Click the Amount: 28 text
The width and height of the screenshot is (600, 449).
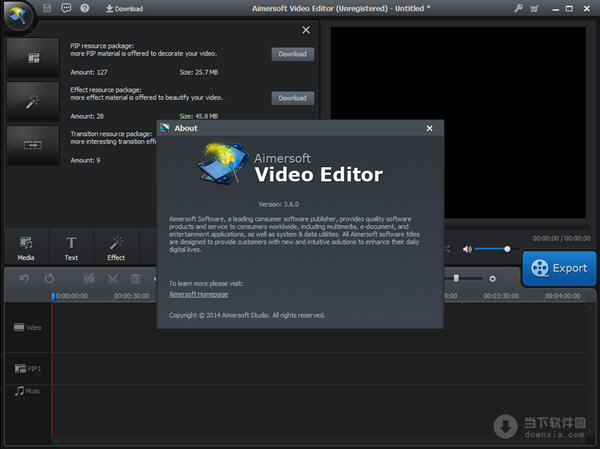87,116
